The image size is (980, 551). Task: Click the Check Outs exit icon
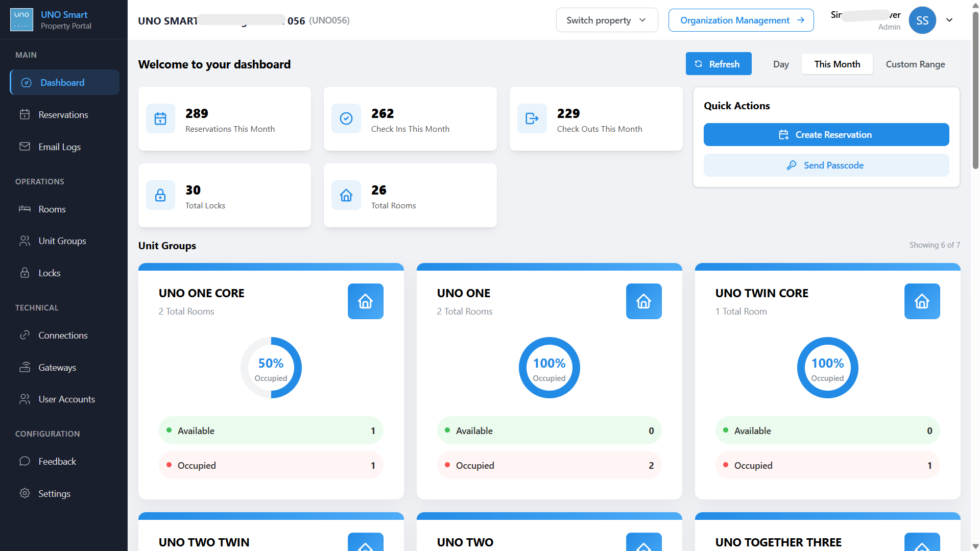(x=532, y=118)
